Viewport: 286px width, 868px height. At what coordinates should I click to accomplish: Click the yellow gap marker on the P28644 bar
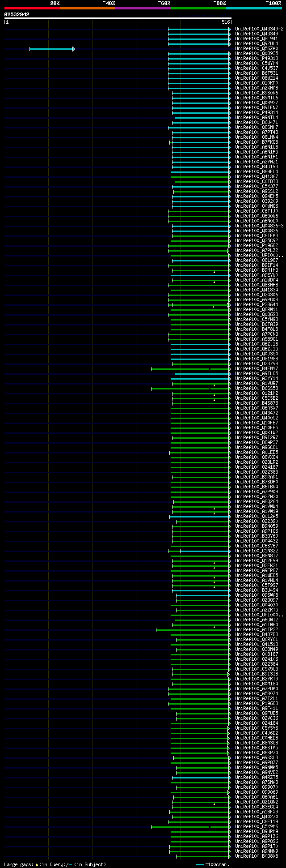click(x=214, y=307)
